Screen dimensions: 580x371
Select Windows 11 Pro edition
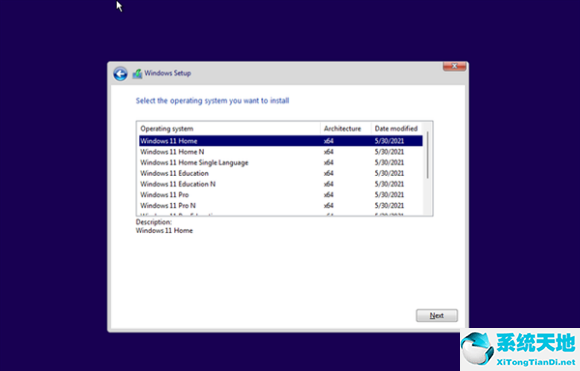[281, 195]
